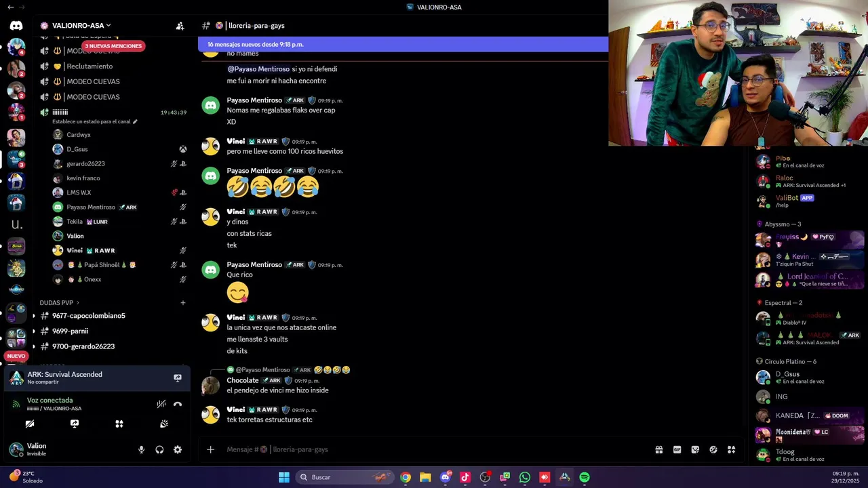The image size is (868, 488).
Task: Open apps launcher in message bar
Action: tap(732, 449)
